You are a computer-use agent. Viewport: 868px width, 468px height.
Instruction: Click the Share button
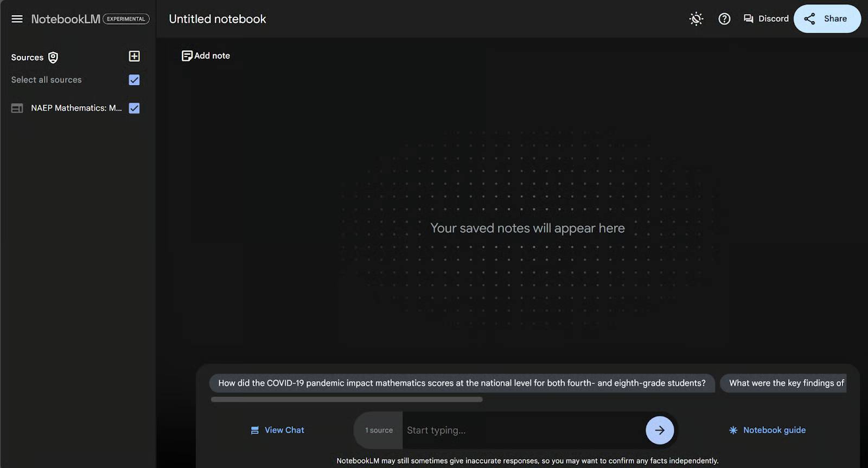(827, 19)
